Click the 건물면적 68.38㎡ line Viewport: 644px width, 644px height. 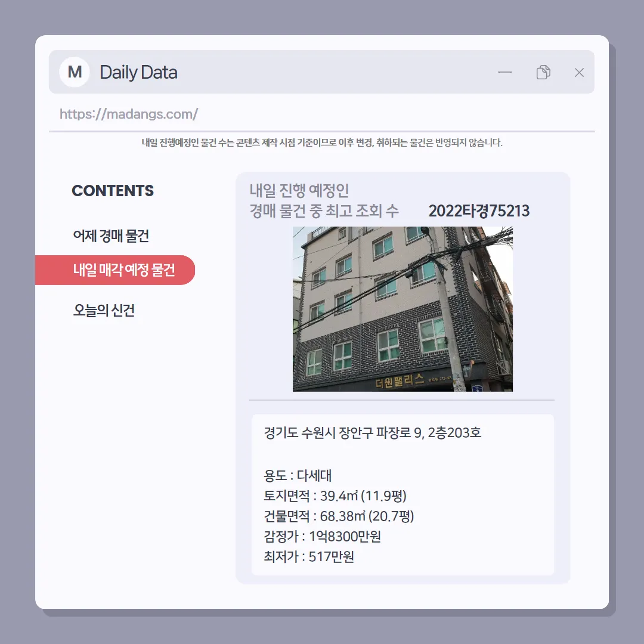tap(339, 516)
